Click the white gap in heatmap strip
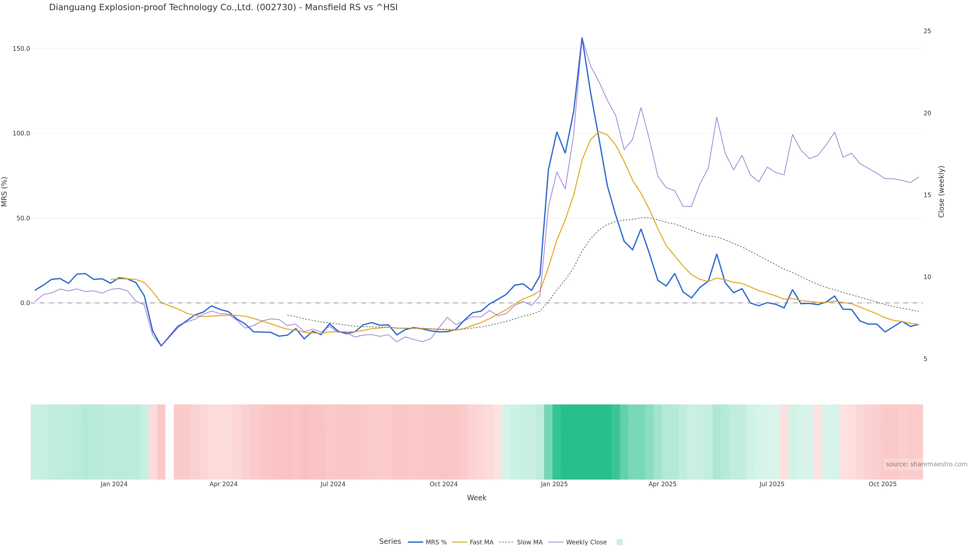The image size is (980, 551). pyautogui.click(x=170, y=442)
